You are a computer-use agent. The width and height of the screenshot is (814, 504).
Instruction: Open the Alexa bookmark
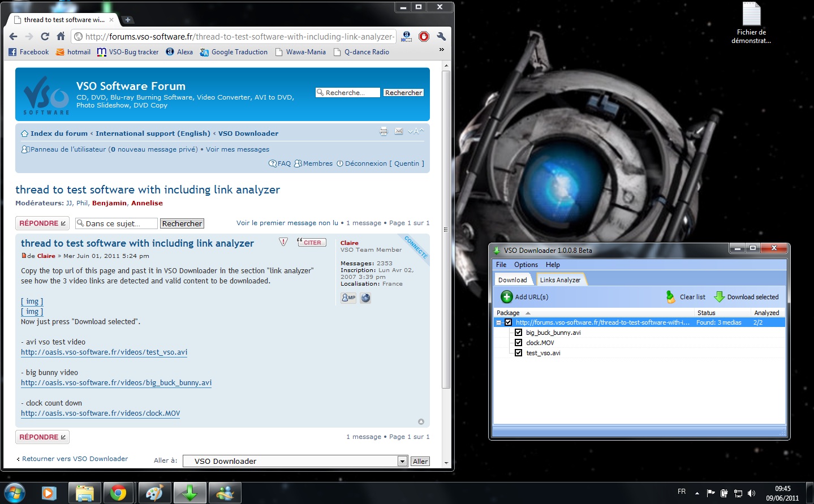(179, 52)
